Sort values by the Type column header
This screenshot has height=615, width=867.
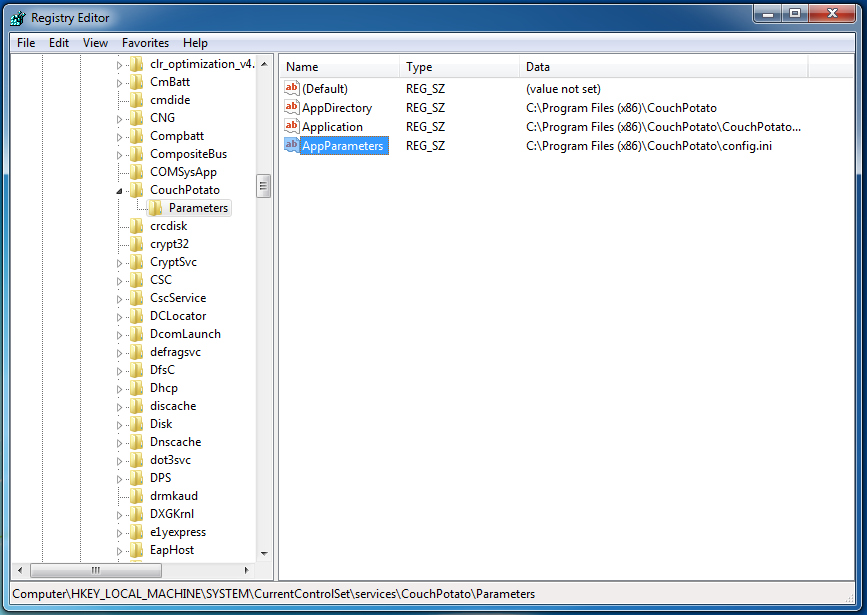pyautogui.click(x=459, y=66)
